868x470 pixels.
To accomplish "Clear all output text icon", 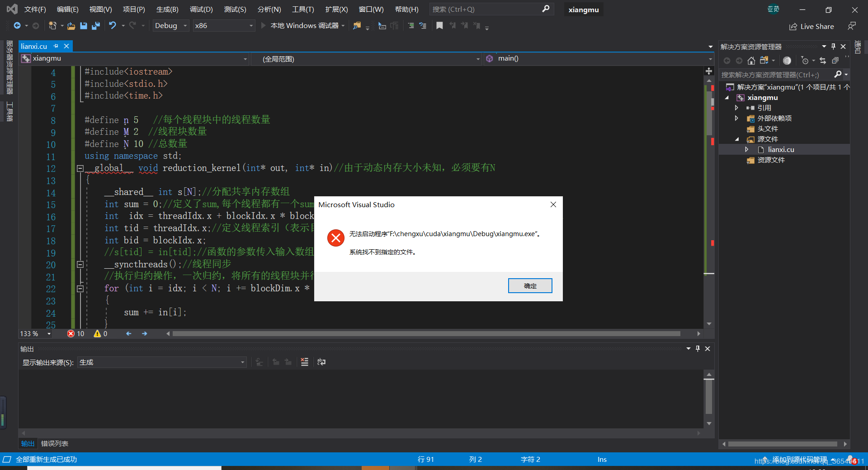I will click(x=305, y=362).
